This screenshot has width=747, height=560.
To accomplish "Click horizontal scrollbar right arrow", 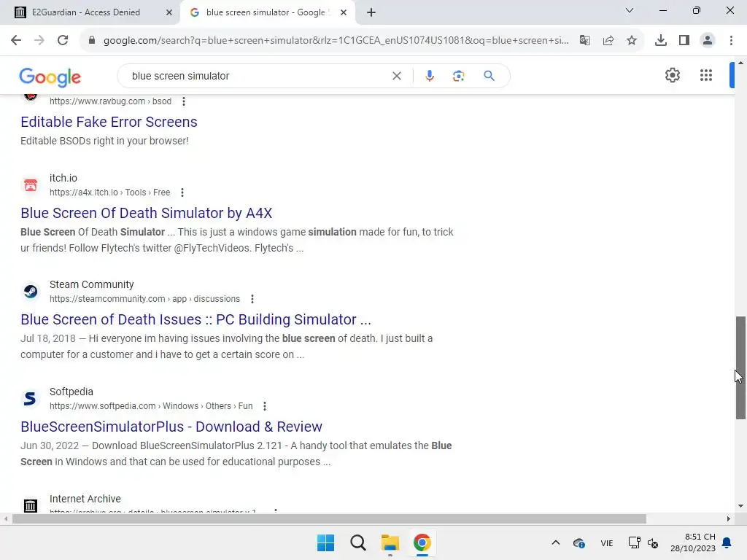I will 729,518.
